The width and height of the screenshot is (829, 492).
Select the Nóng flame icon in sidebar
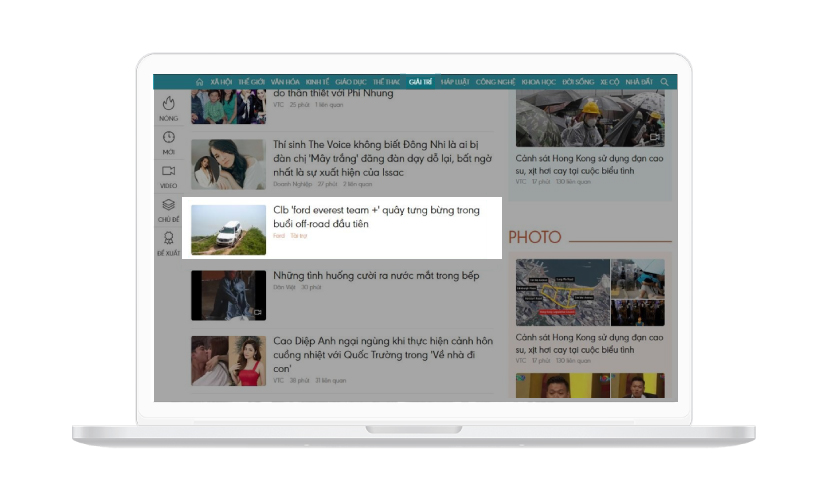coord(168,103)
